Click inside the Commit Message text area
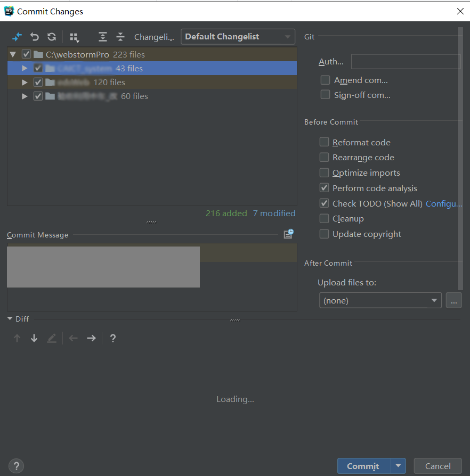The image size is (470, 476). point(152,277)
